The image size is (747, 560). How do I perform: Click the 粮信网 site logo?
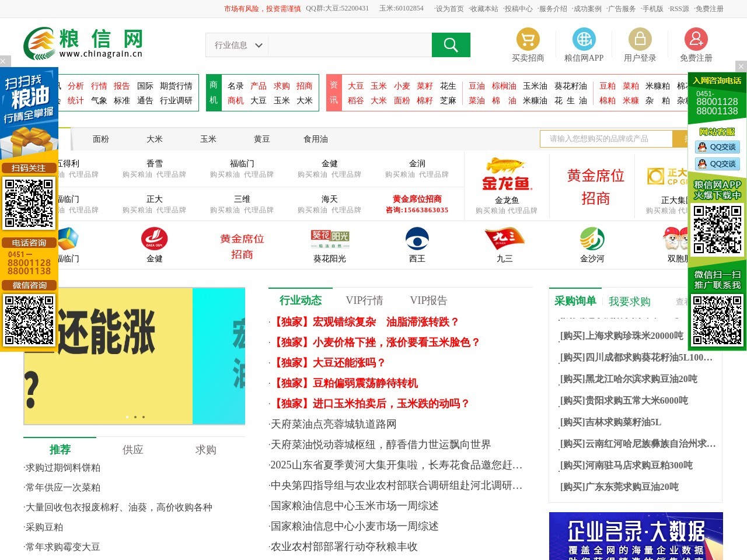[83, 43]
